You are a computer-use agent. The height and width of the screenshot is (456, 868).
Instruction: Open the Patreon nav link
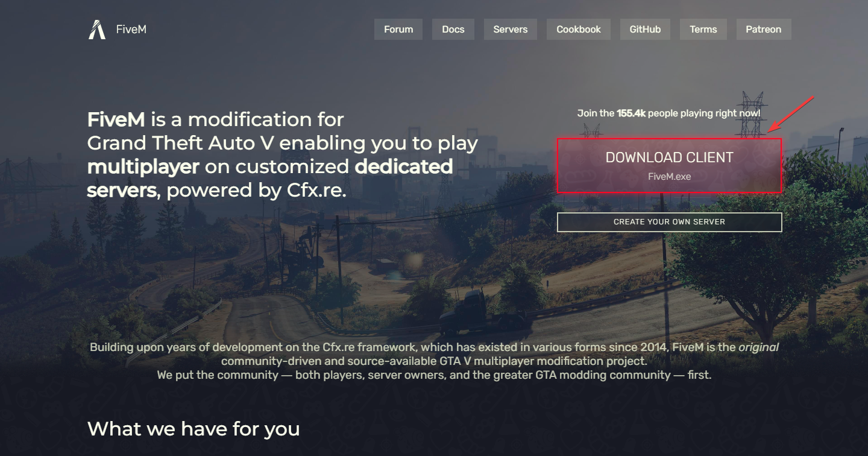[764, 29]
